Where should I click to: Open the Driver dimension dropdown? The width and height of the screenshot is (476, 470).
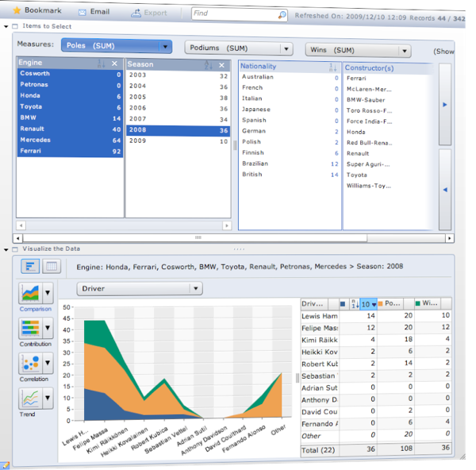point(196,288)
